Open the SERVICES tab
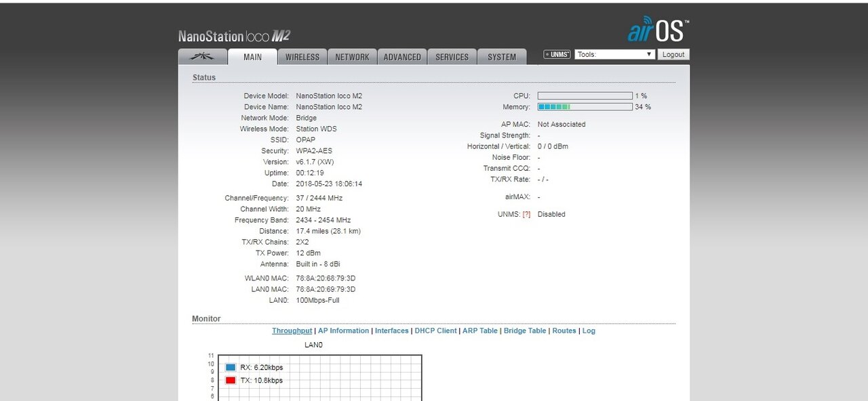This screenshot has height=401, width=868. click(452, 57)
